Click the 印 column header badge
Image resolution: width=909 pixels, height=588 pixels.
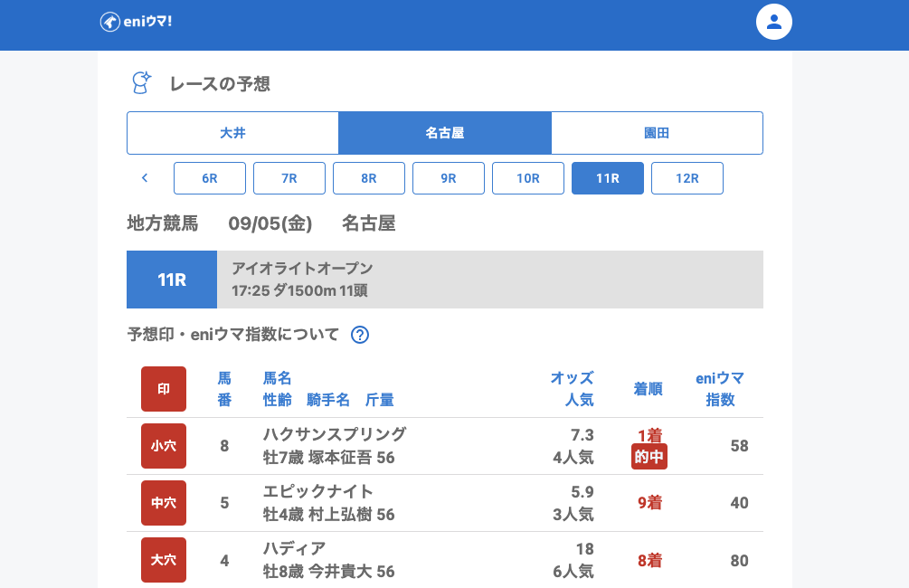point(164,389)
